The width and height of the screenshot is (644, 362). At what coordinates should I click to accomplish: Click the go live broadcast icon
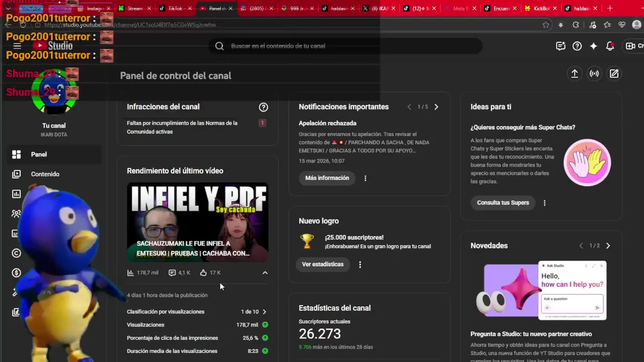(x=595, y=73)
